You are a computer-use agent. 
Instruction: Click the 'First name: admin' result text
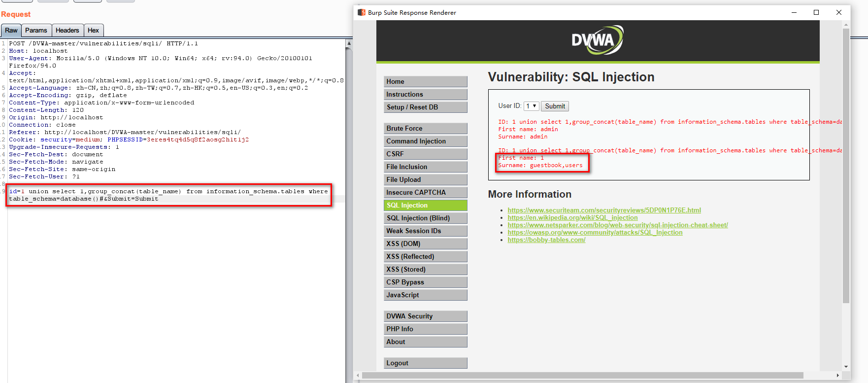point(528,129)
